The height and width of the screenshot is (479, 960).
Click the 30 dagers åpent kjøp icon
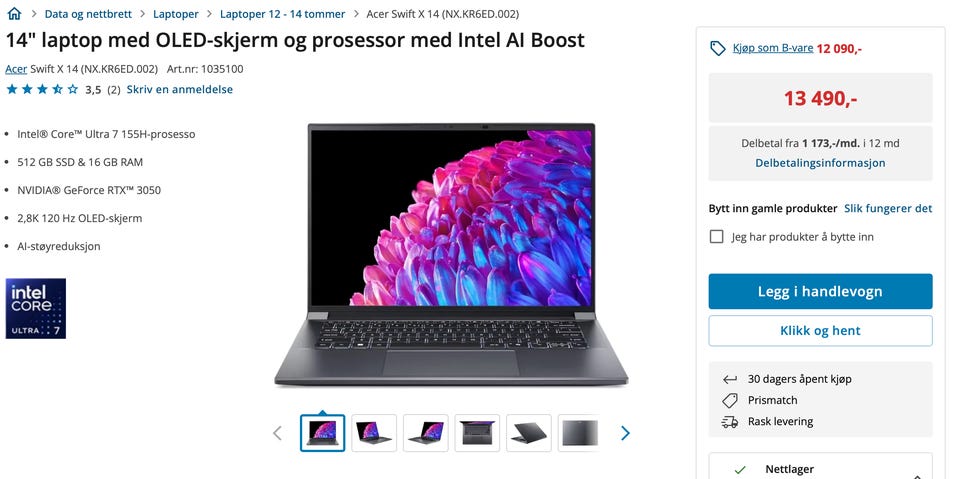[730, 379]
